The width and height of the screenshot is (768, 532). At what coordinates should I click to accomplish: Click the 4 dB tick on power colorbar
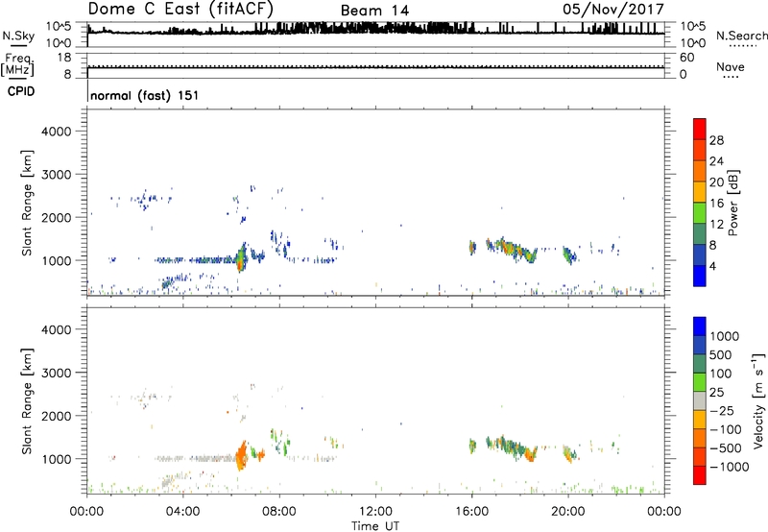tap(712, 266)
